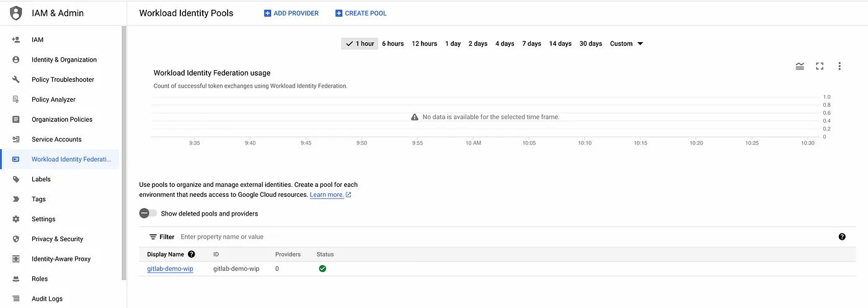
Task: Select the 1 hour time range
Action: coord(360,43)
